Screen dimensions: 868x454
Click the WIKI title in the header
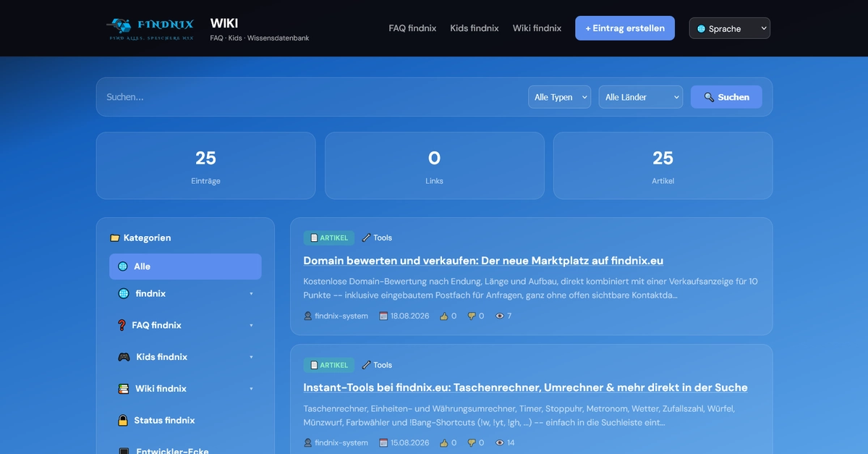click(224, 23)
